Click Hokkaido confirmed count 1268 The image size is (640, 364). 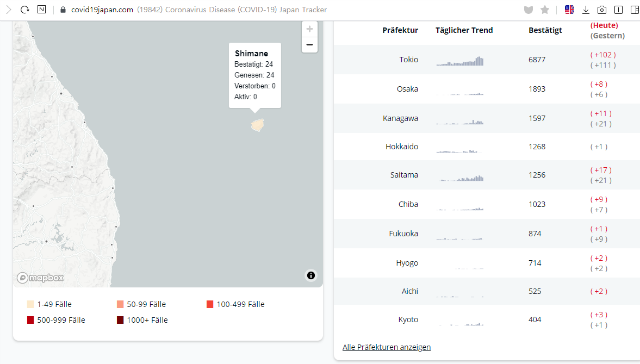tap(537, 146)
